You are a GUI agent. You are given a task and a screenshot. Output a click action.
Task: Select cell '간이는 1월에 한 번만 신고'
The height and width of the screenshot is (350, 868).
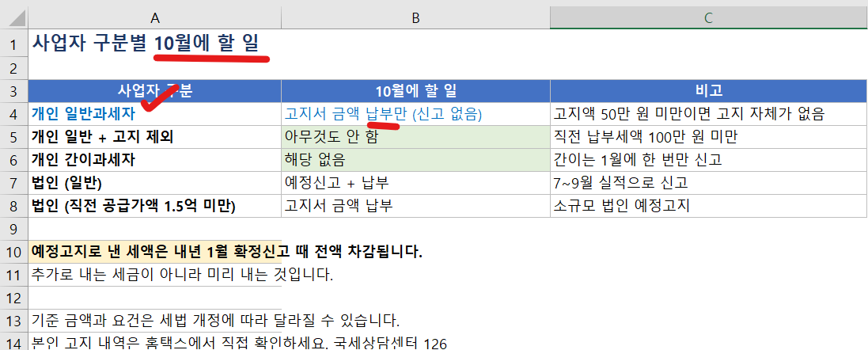(x=709, y=160)
